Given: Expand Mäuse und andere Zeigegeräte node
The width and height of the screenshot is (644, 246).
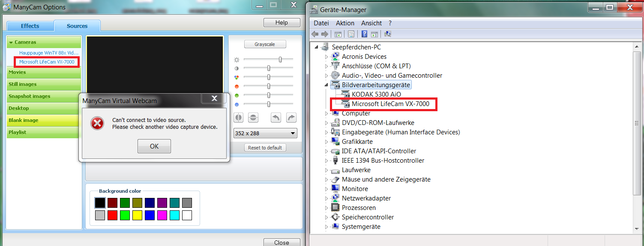Looking at the screenshot, I should coord(326,179).
